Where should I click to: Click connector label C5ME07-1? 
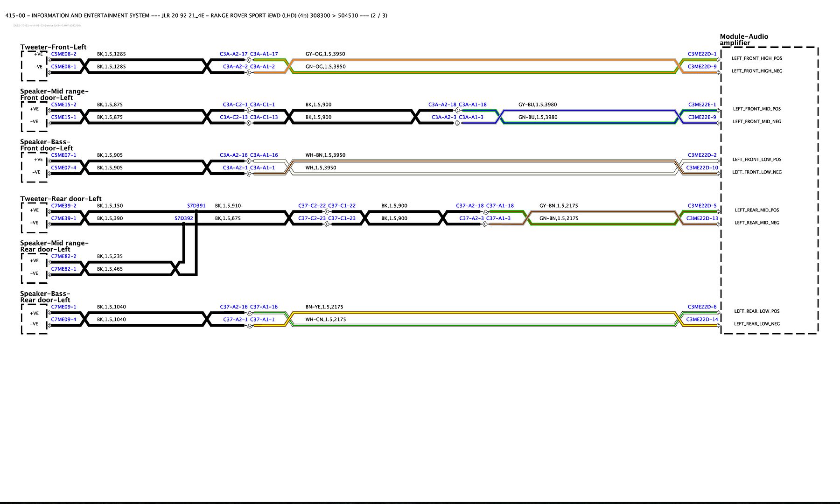click(63, 155)
